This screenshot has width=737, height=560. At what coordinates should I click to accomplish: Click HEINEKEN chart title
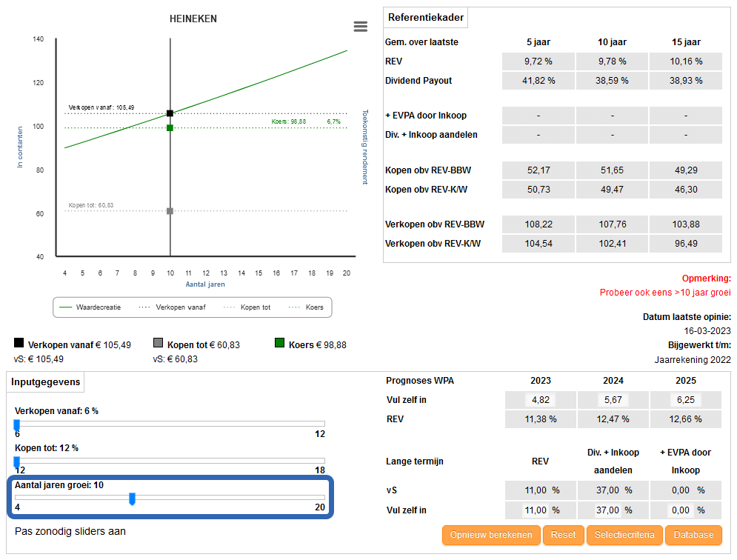click(193, 19)
